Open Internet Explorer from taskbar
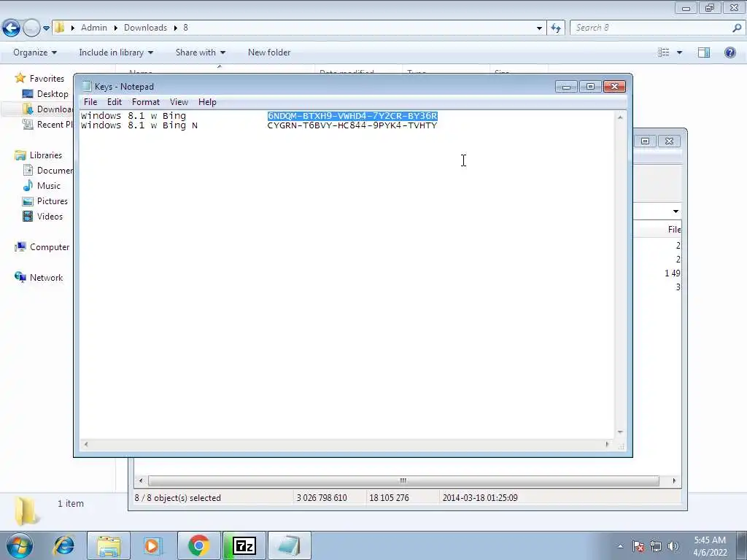This screenshot has width=747, height=560. [64, 545]
